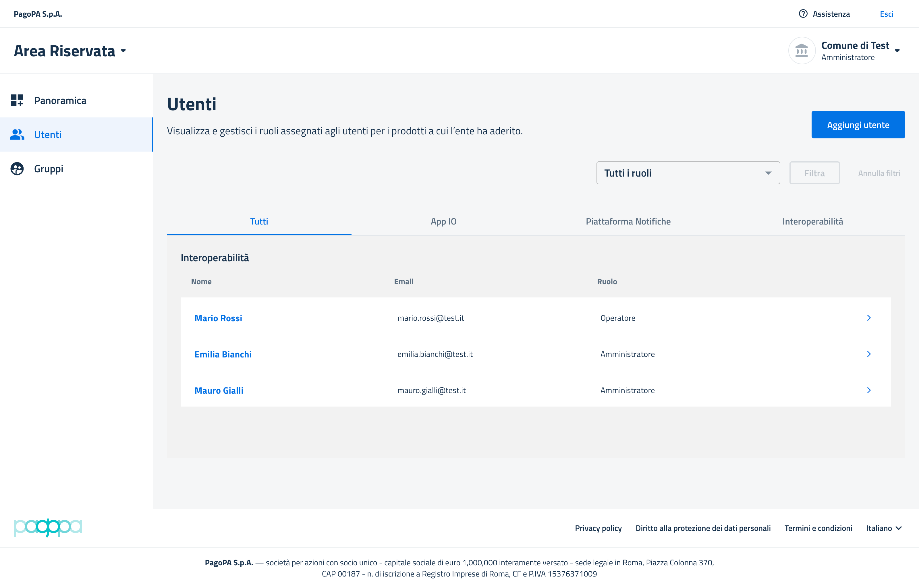Screen dimensions: 919x588
Task: Switch to the App IO tab
Action: (443, 221)
